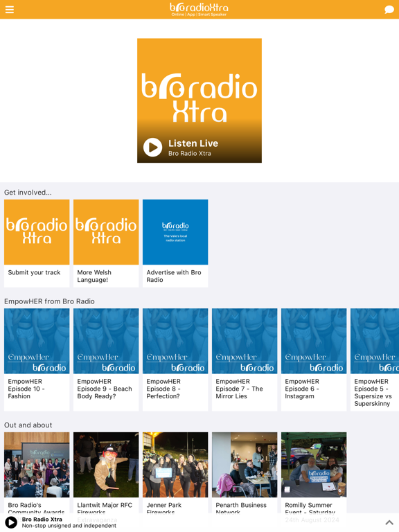Tap the play button in bottom player bar
Screen dimensions: 399x532
11,522
